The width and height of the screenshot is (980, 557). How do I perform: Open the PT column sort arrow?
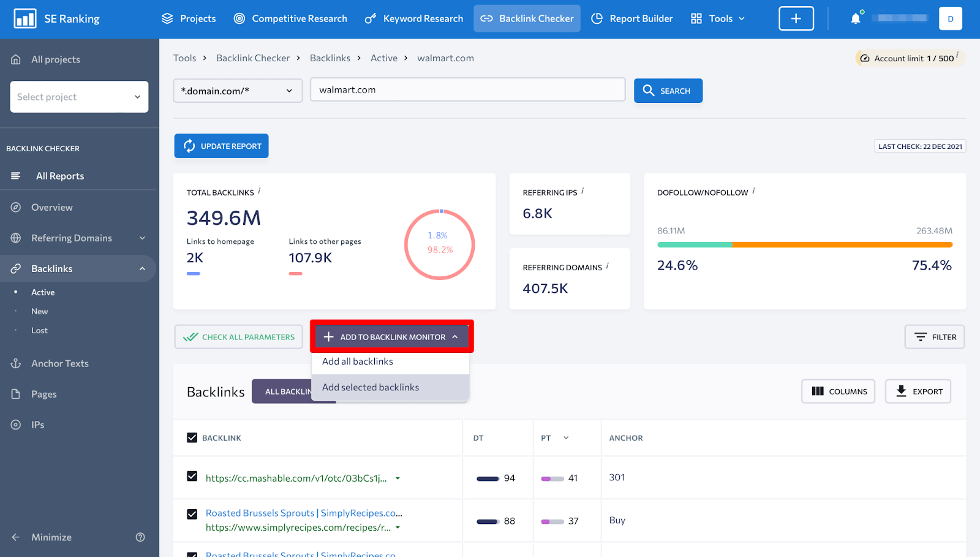(x=566, y=438)
